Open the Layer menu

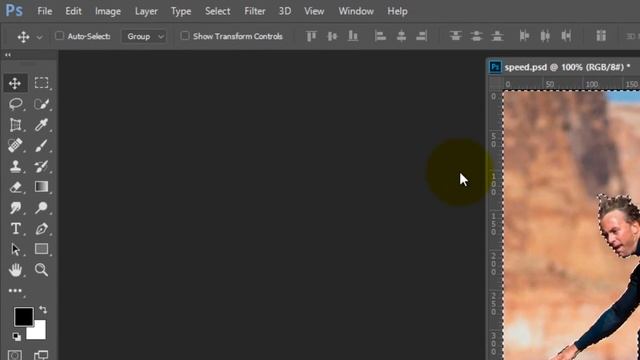146,11
